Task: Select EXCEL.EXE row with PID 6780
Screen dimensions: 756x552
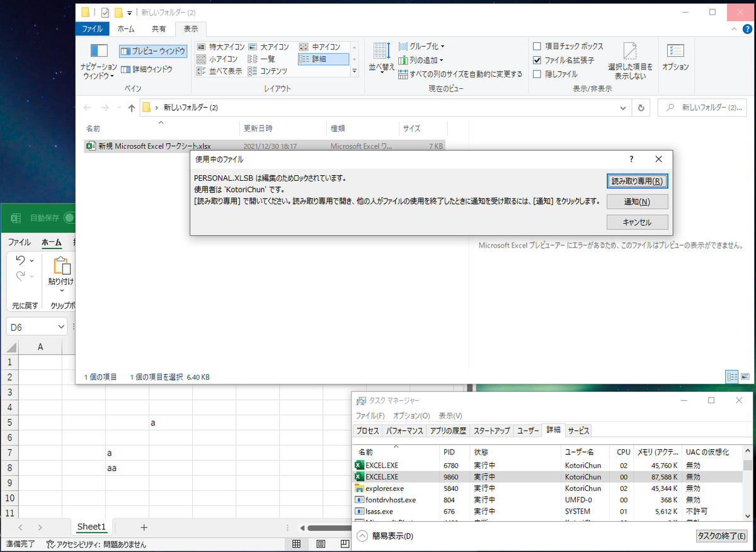Action: point(547,466)
